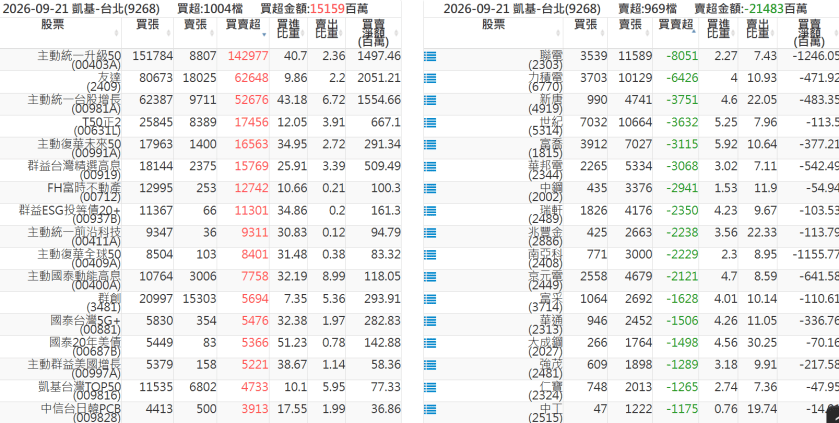The image size is (839, 423).
Task: Open the list icon beside 仁寶 (2324)
Action: tap(430, 387)
